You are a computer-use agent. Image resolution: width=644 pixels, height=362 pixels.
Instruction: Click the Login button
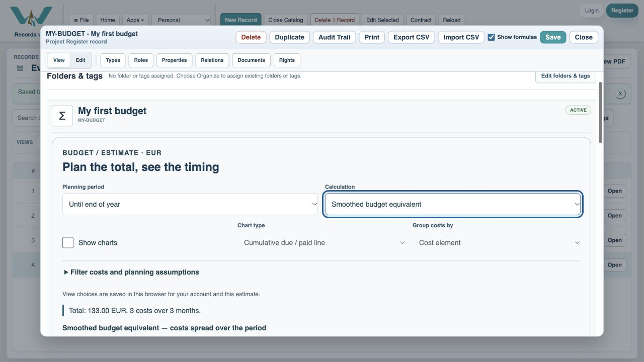coord(592,11)
